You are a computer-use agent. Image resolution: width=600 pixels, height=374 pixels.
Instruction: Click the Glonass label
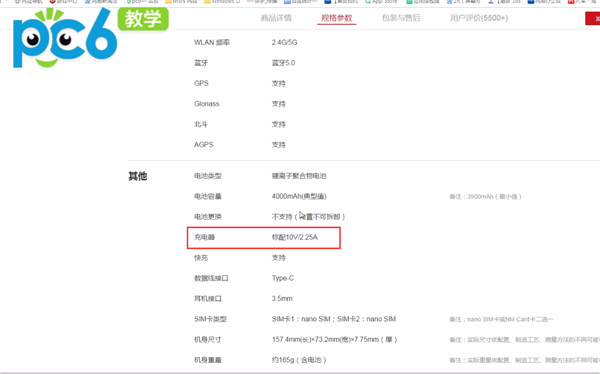tap(207, 104)
